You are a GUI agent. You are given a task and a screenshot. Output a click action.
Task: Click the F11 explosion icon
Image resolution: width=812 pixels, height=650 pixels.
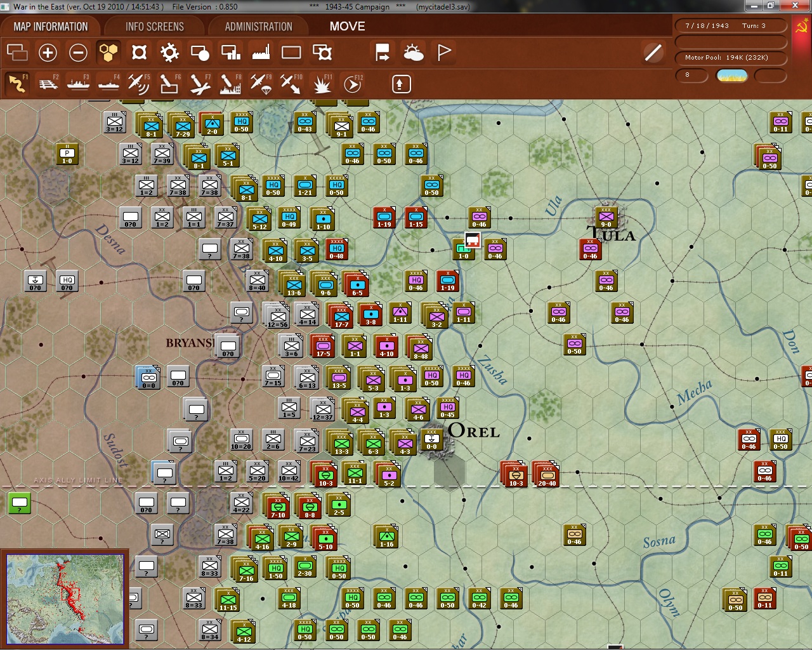point(322,84)
